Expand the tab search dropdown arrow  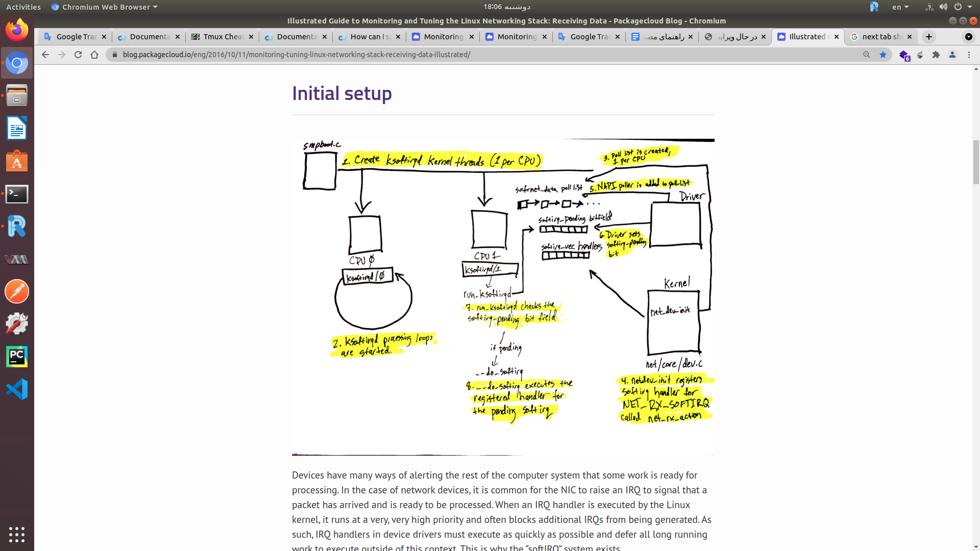(x=968, y=37)
